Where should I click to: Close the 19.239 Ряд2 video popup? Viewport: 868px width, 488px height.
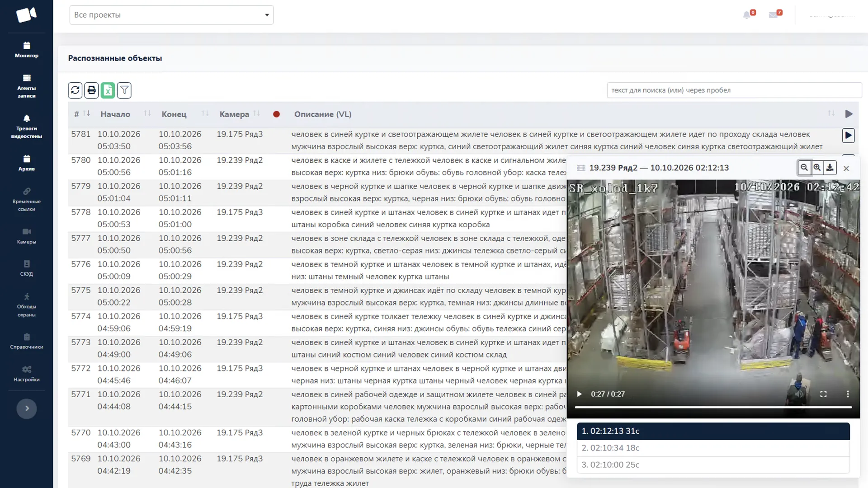click(x=846, y=168)
